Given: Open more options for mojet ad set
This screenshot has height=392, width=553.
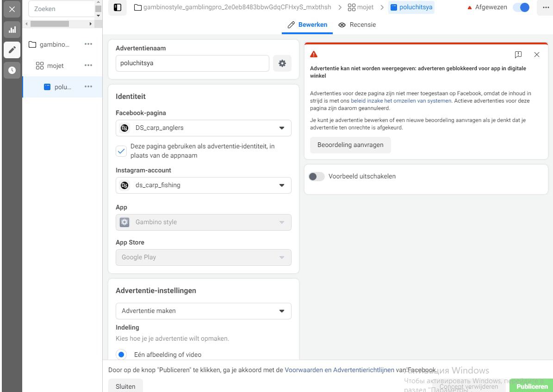Looking at the screenshot, I should [x=88, y=66].
